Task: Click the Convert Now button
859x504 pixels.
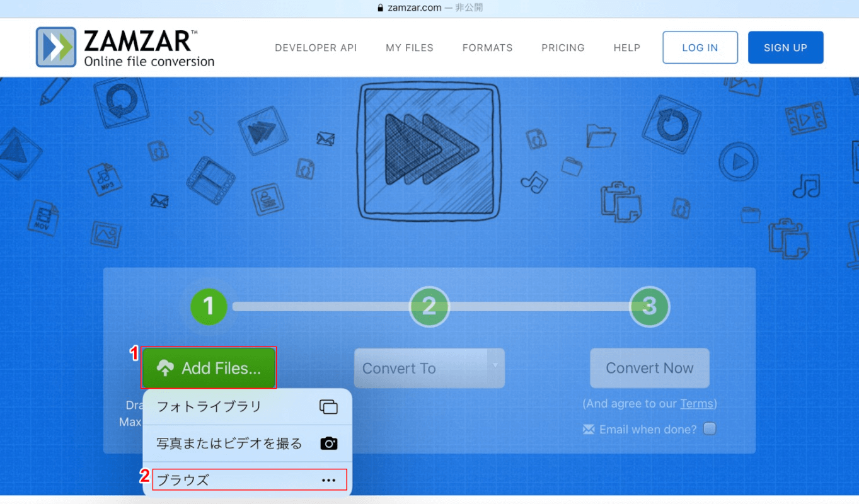Action: click(x=649, y=369)
